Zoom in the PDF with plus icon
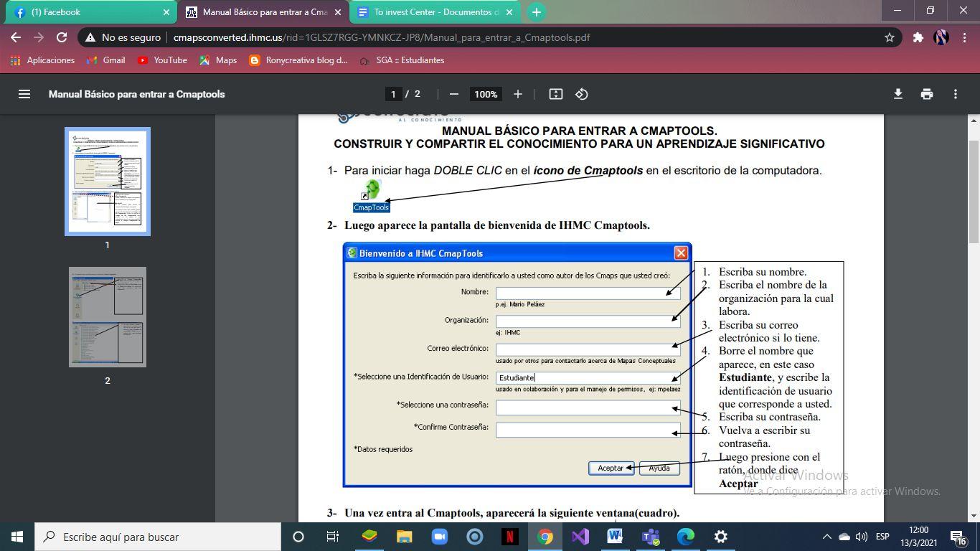This screenshot has width=980, height=551. coord(517,94)
